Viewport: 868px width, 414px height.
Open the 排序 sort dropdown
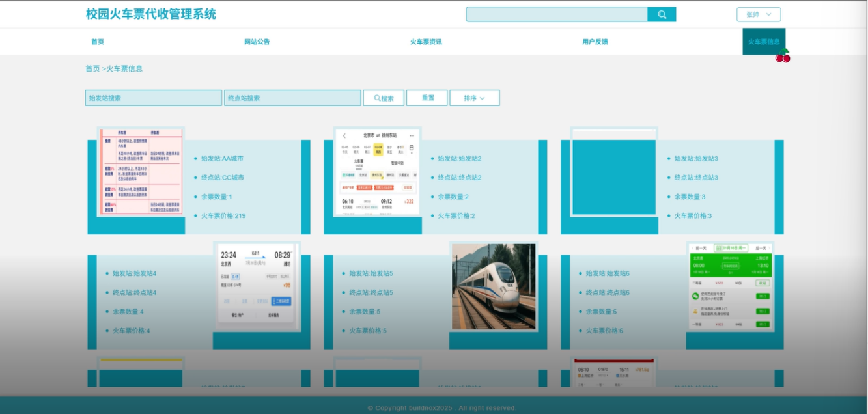pyautogui.click(x=475, y=98)
